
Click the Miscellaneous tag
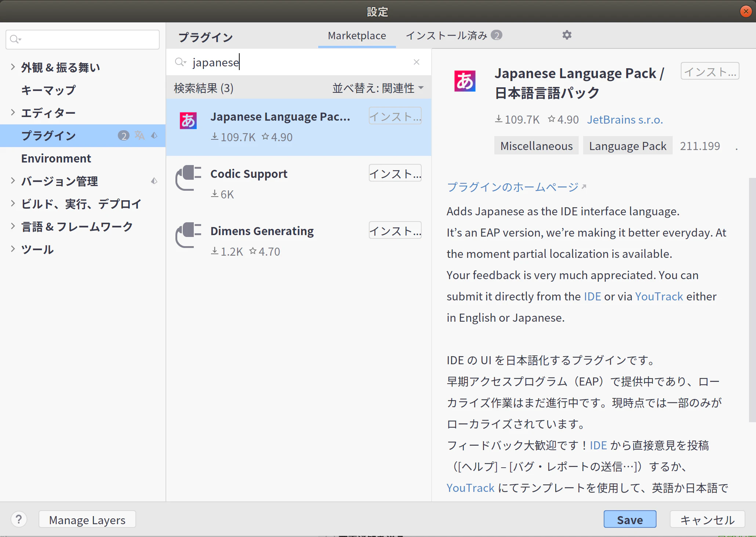pos(536,146)
